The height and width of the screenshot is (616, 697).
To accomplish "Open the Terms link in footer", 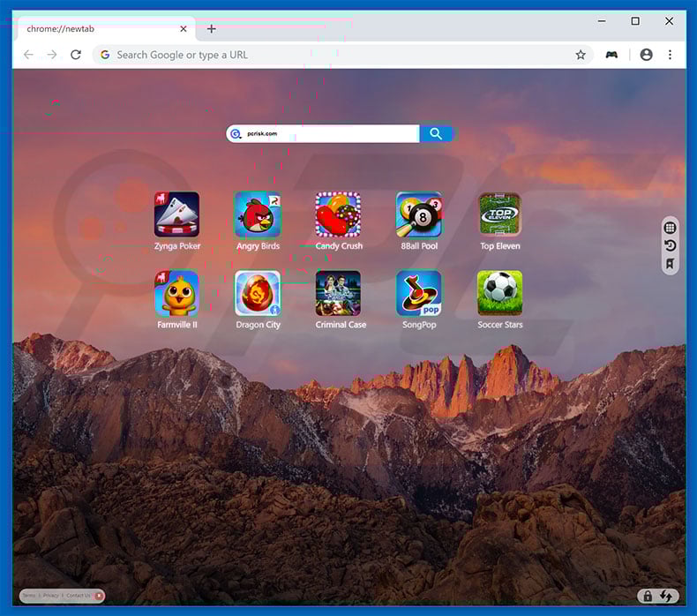I will coord(29,596).
